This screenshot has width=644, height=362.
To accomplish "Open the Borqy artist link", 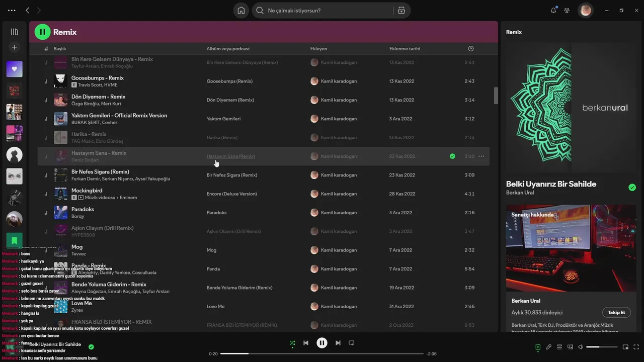I will click(x=78, y=216).
